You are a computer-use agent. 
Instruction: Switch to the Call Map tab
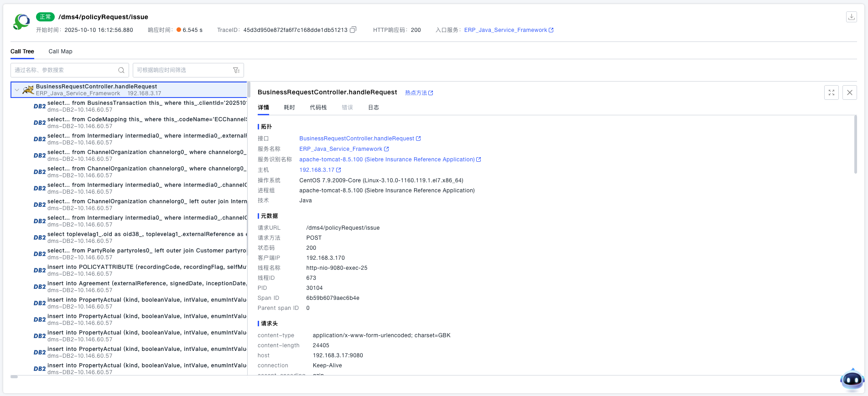pos(60,51)
